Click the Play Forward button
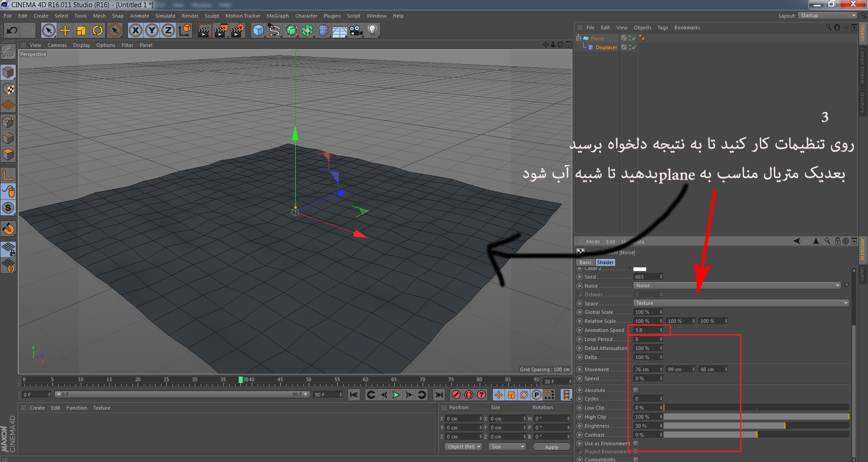This screenshot has width=868, height=462. point(396,395)
